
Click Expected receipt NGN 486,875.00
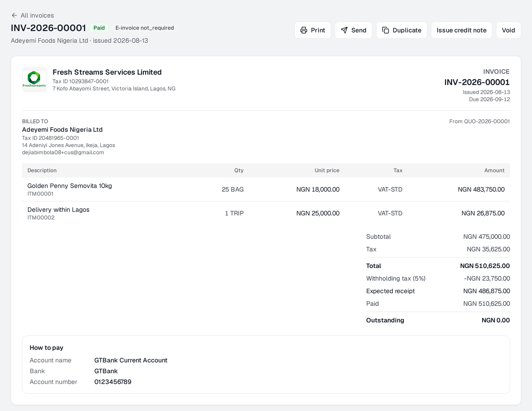click(486, 292)
